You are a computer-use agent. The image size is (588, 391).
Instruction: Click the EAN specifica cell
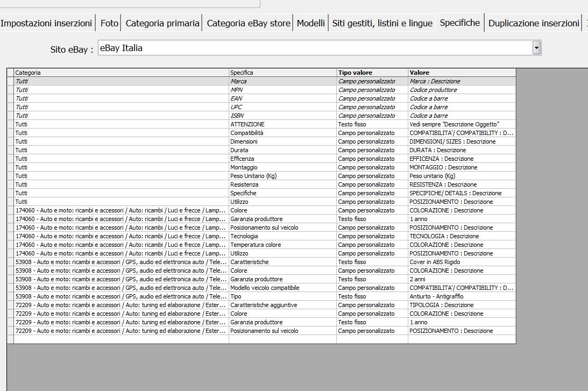(283, 98)
